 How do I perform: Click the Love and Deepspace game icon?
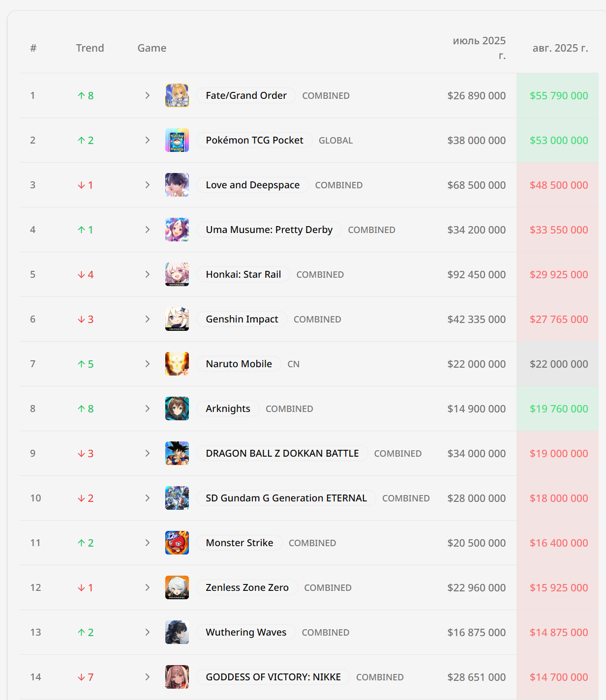click(x=177, y=185)
